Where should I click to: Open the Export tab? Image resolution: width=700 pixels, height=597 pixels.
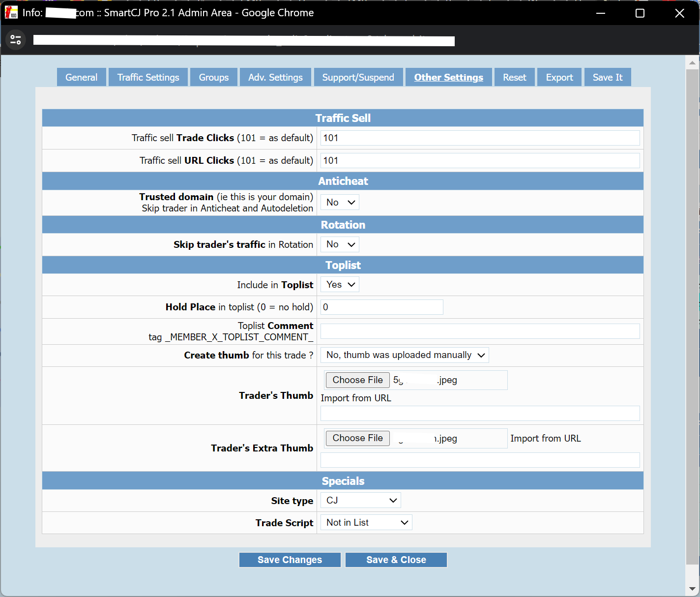559,77
